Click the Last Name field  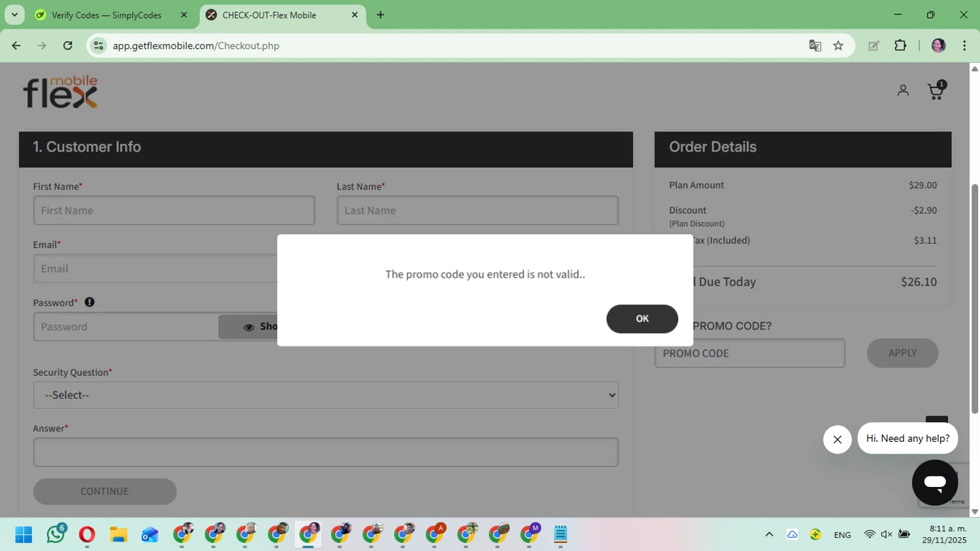(478, 210)
